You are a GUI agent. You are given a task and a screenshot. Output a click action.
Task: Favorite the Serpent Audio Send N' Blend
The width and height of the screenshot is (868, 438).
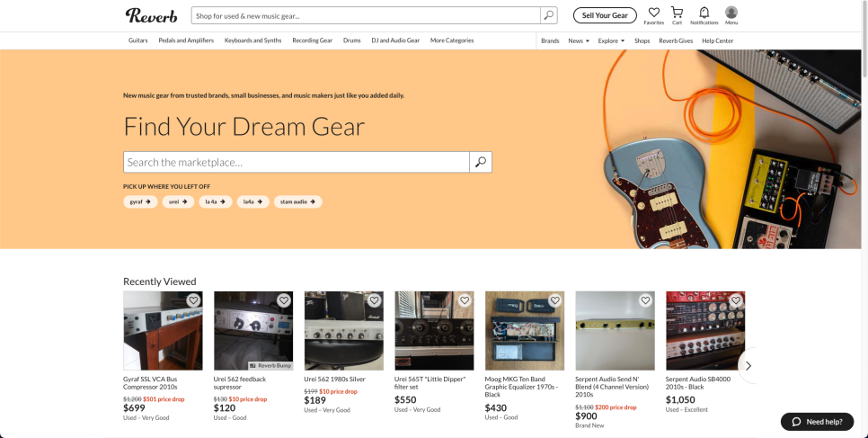[645, 300]
